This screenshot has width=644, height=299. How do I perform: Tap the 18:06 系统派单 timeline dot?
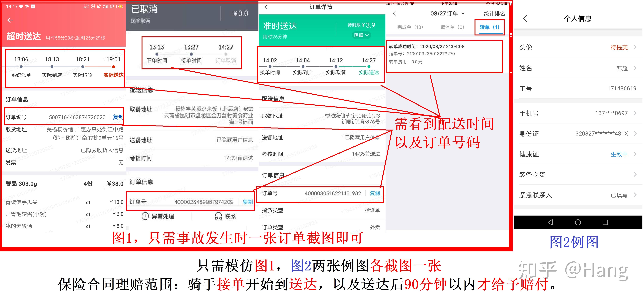[x=21, y=67]
